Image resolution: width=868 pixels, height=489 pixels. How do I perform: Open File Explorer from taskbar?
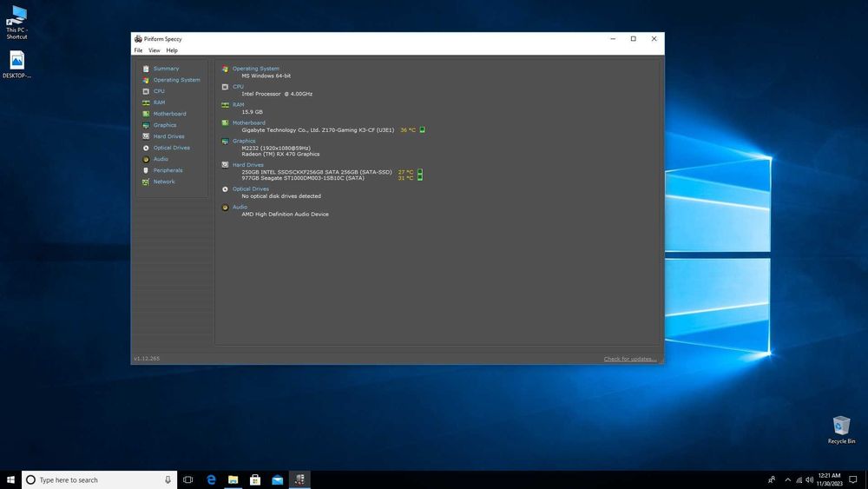tap(233, 479)
